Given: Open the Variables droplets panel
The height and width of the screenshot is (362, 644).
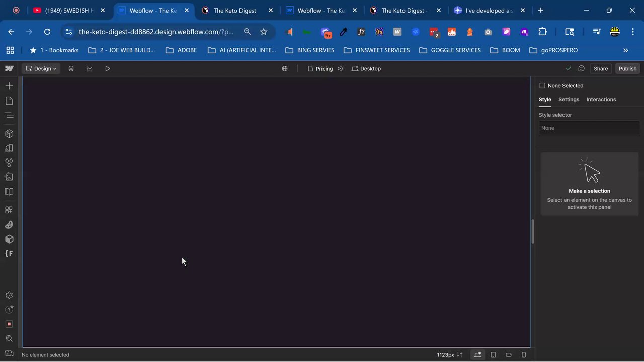Looking at the screenshot, I should (9, 163).
